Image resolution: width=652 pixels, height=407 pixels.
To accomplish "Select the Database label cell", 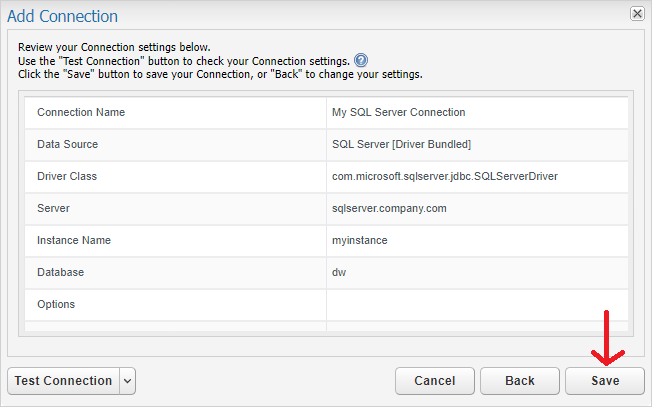I will pyautogui.click(x=175, y=272).
